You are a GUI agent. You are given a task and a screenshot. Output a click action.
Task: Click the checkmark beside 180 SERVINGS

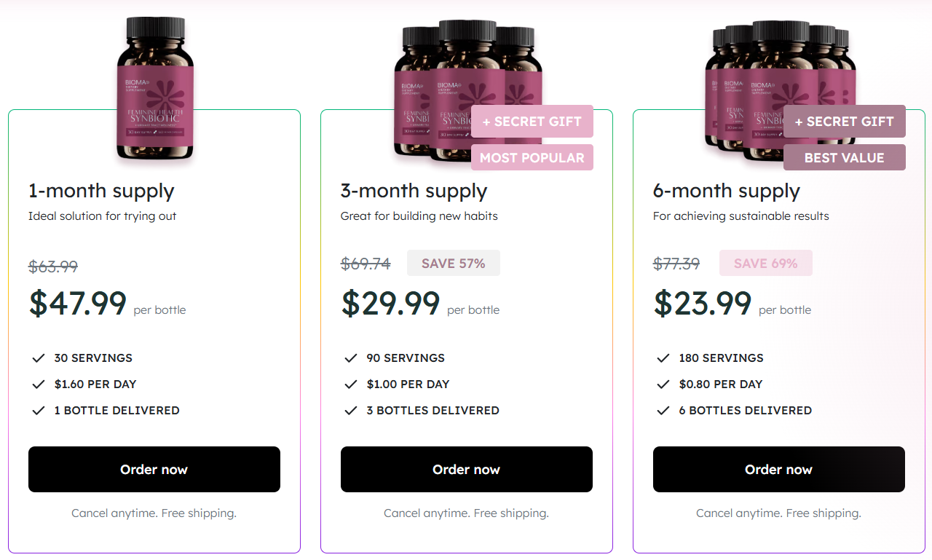click(x=663, y=358)
